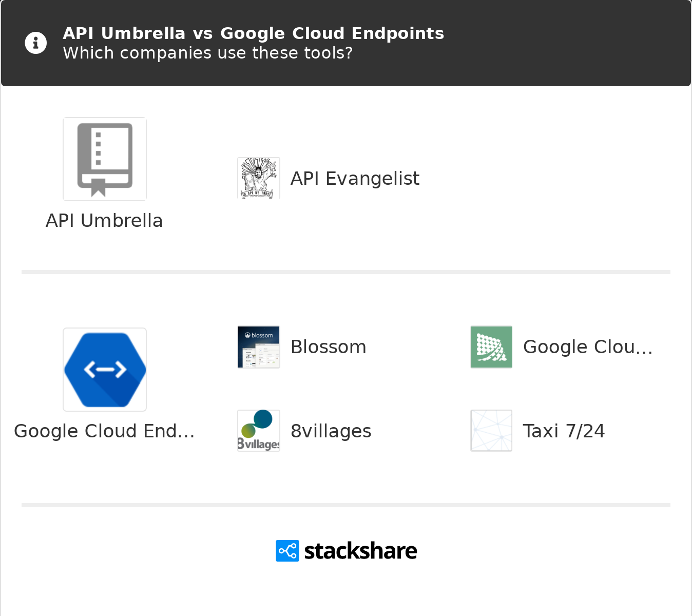The height and width of the screenshot is (616, 692).
Task: Click the stackshare wordmark text
Action: pos(360,551)
